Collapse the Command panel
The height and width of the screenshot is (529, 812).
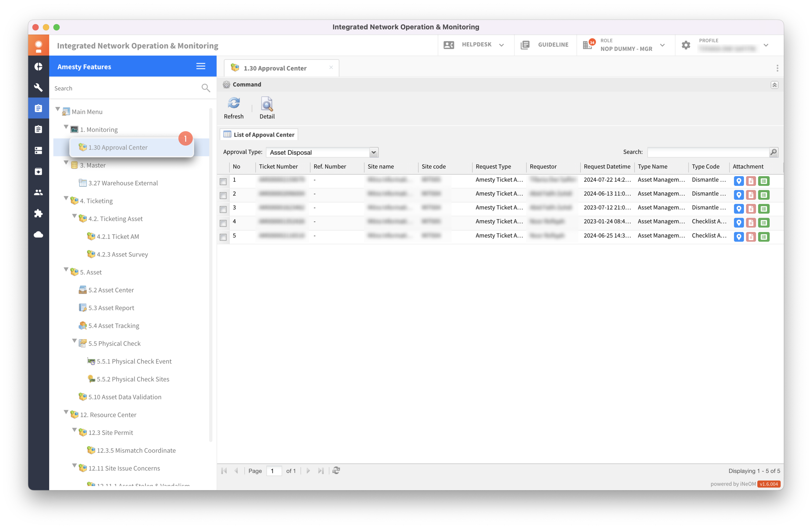(774, 85)
